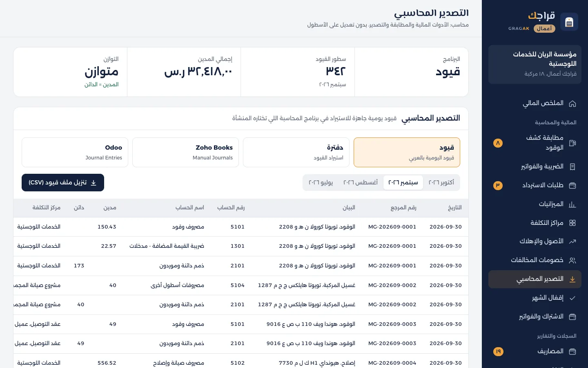The image size is (588, 368).
Task: Click the التاريخ column header
Action: (x=455, y=208)
